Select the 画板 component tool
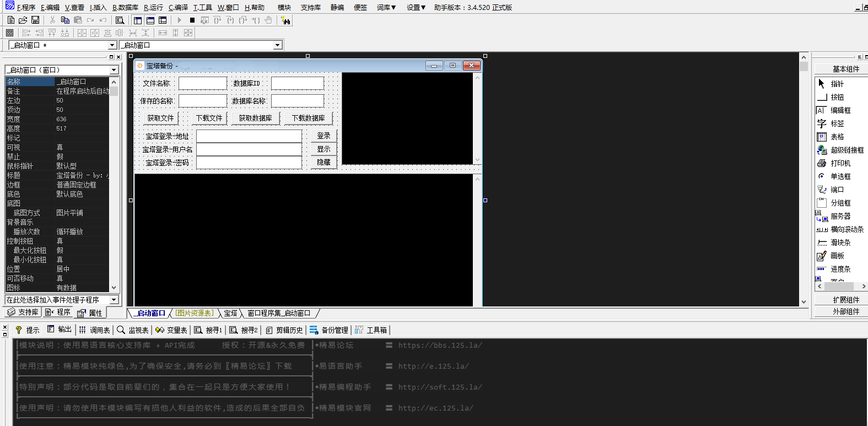Screen dimensions: 868x426 837,256
